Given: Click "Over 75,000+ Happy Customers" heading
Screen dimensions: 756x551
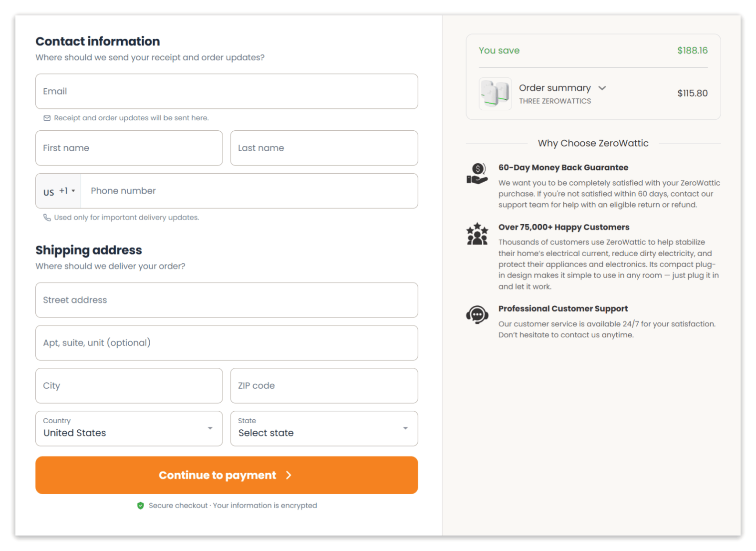Looking at the screenshot, I should (564, 227).
